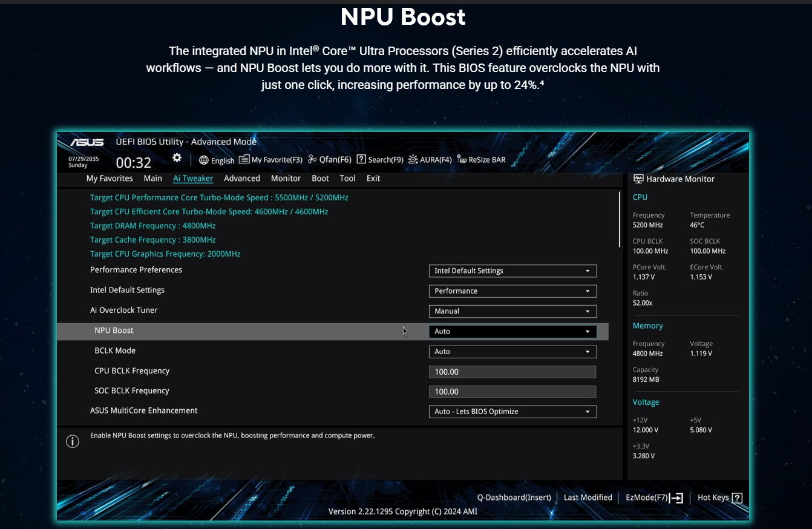
Task: Click Target CPU Efficient Core Turbo-Mode Speed line
Action: pyautogui.click(x=209, y=212)
